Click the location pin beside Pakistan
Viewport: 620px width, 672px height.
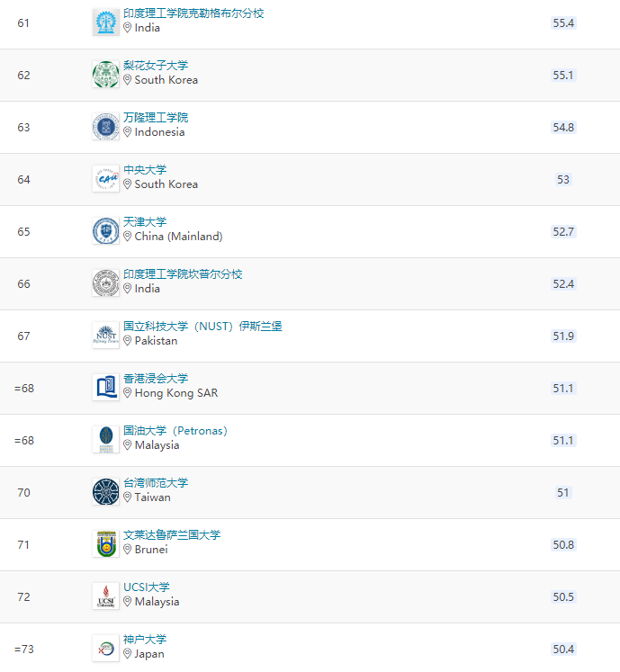coord(128,341)
